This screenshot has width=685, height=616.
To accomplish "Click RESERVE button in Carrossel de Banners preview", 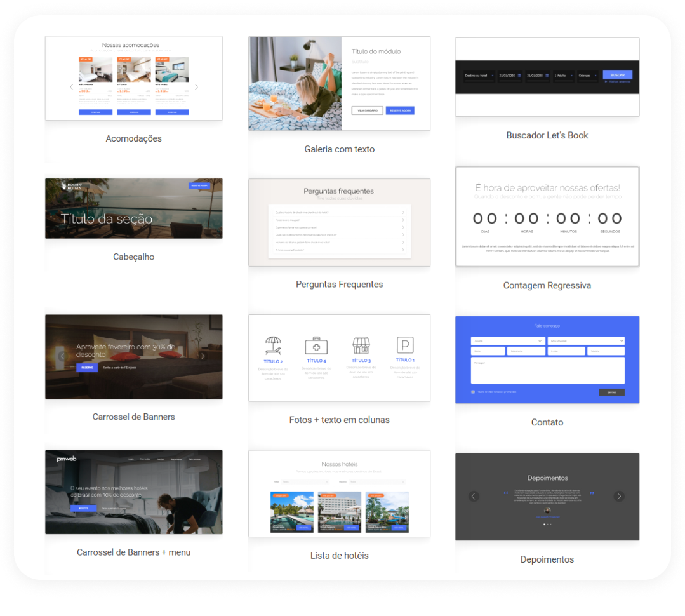I will coord(87,368).
